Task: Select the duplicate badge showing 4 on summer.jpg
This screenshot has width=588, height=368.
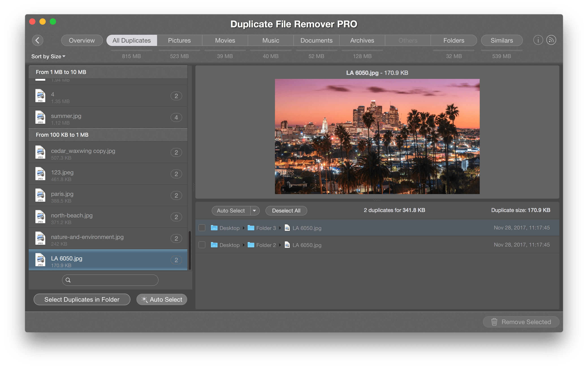Action: 176,117
